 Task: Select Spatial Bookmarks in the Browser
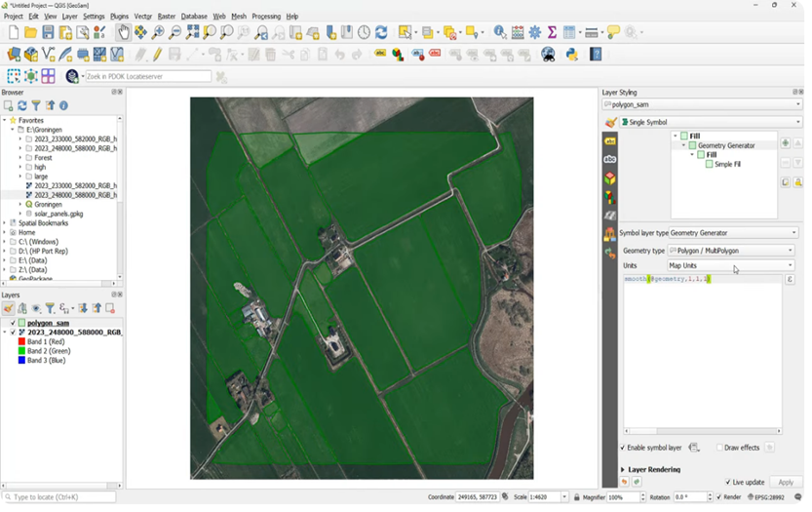(x=43, y=223)
